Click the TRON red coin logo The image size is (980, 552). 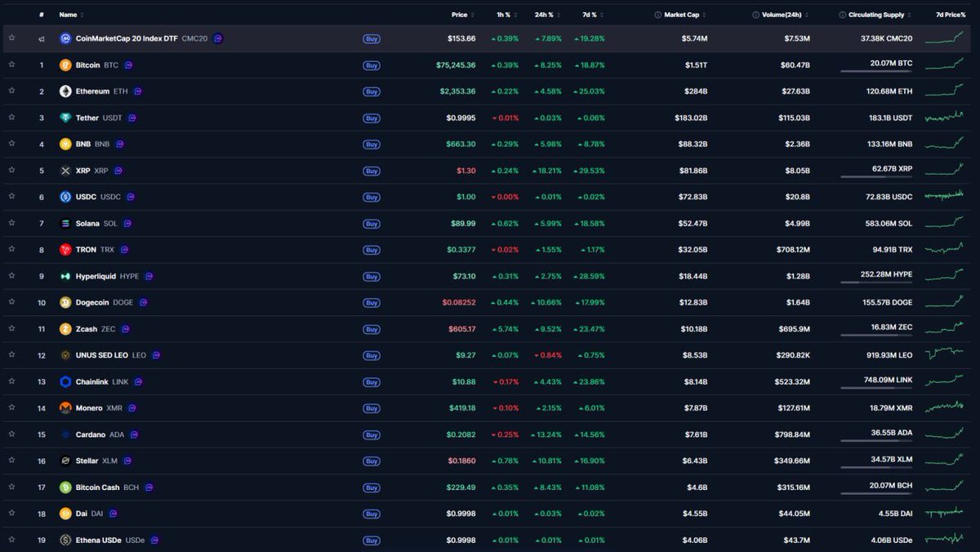65,250
